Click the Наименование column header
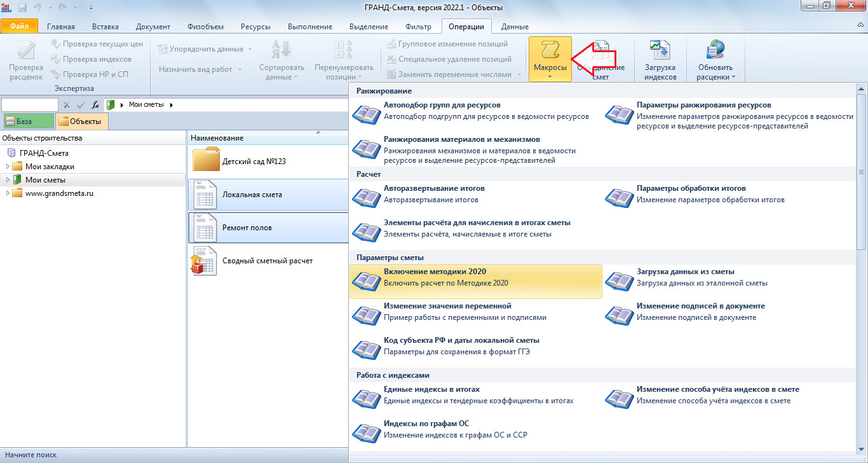868x463 pixels. tap(269, 137)
